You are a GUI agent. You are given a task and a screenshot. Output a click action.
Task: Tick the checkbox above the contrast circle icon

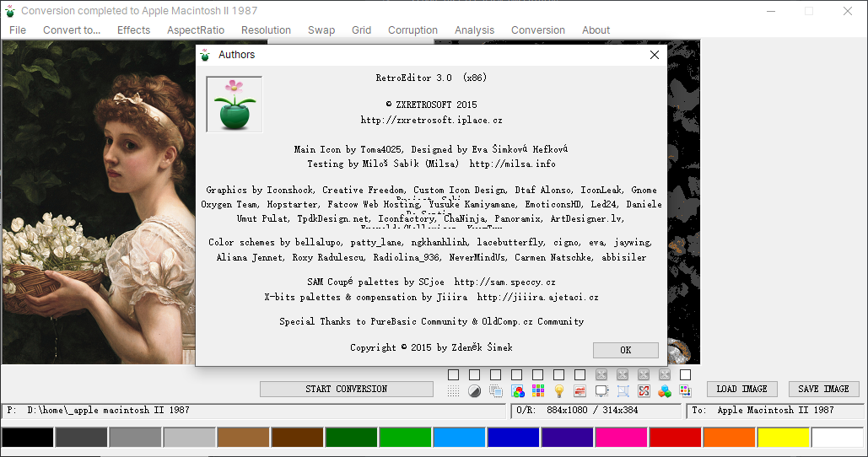pos(474,374)
